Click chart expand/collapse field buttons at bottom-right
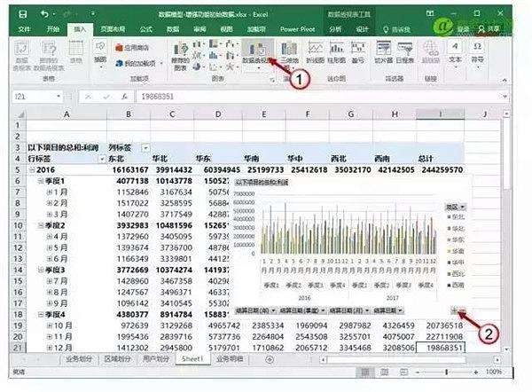This screenshot has height=392, width=532. coord(458,310)
